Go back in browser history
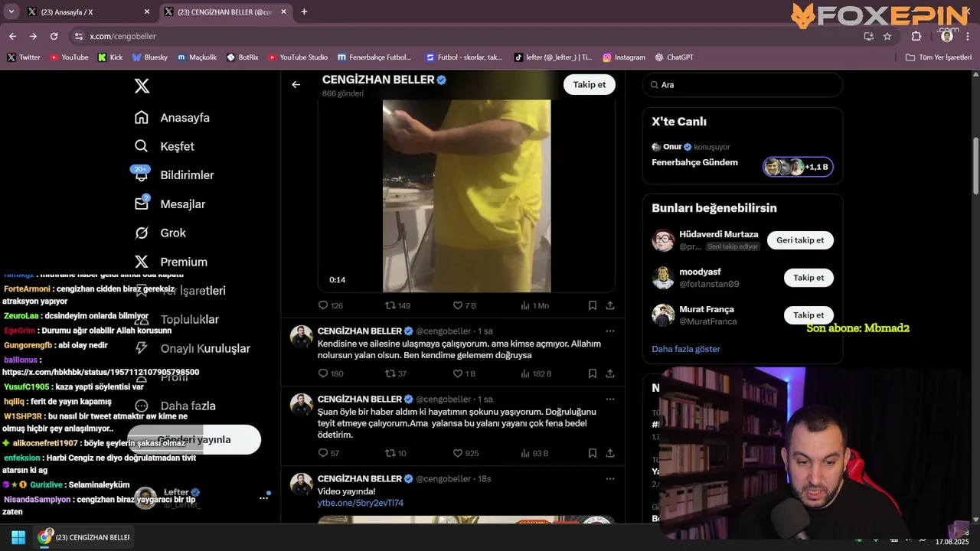 coord(12,36)
